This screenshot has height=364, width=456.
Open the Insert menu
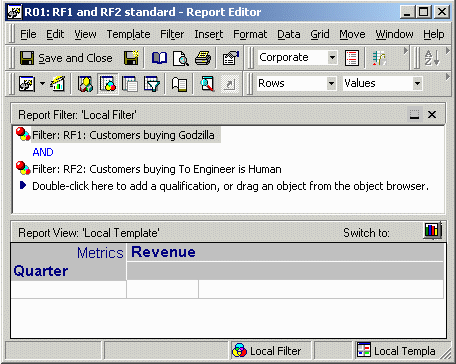[x=209, y=34]
